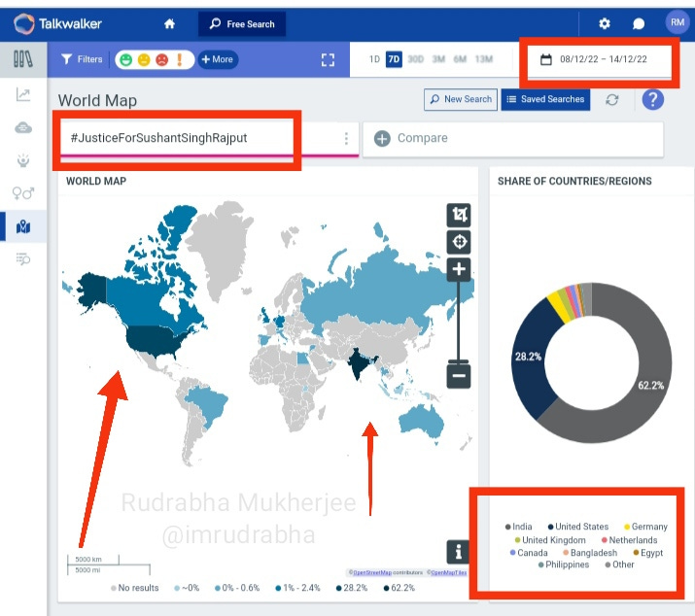The image size is (695, 616).
Task: Open Saved Searches
Action: point(545,99)
